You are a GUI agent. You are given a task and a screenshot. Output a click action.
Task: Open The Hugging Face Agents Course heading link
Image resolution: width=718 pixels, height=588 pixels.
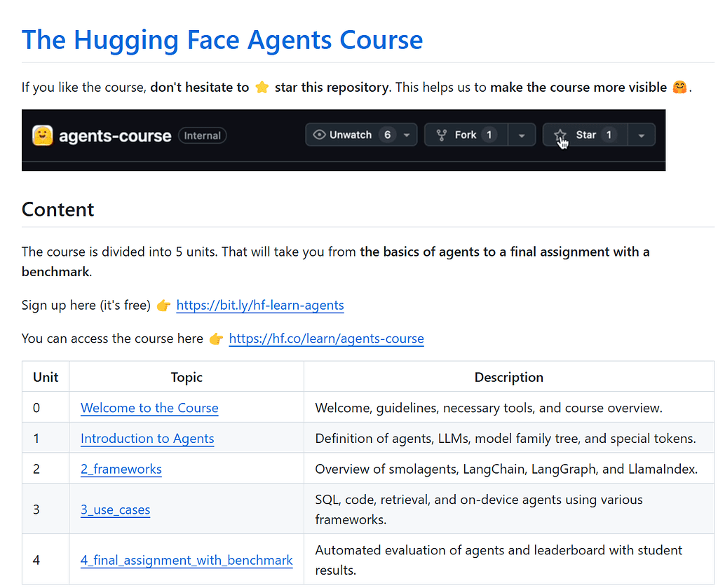point(222,40)
